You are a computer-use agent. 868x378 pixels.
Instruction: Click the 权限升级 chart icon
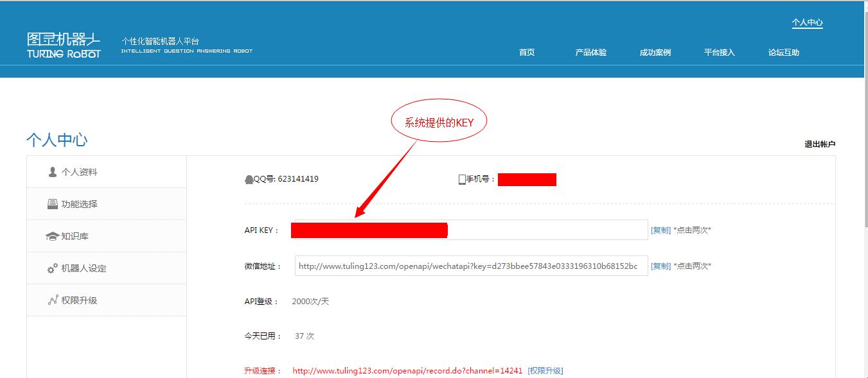click(x=53, y=300)
